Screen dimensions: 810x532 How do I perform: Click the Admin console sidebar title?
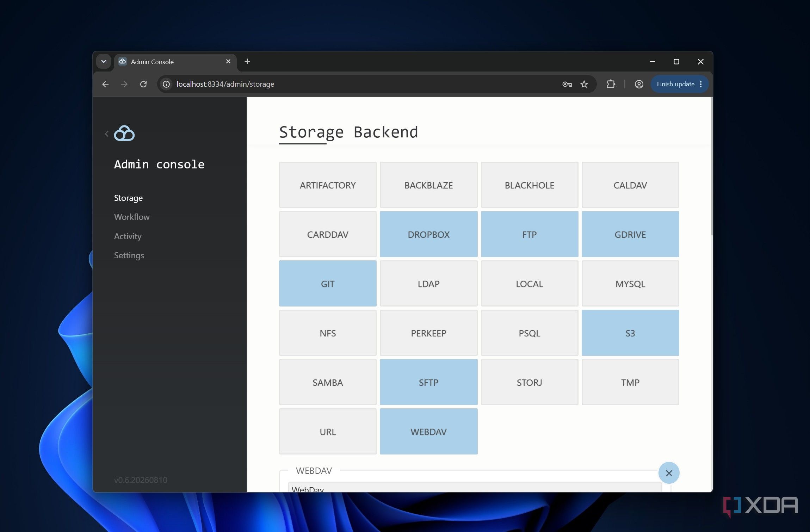(159, 164)
